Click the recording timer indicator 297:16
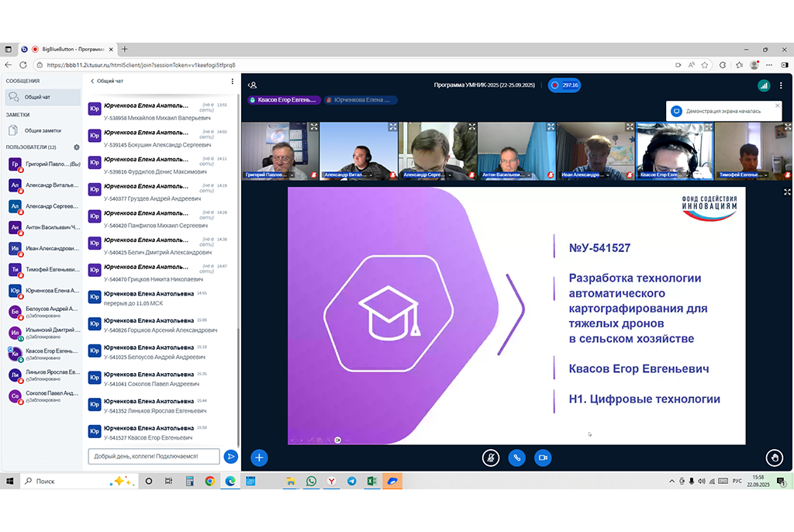This screenshot has width=794, height=532. pyautogui.click(x=564, y=85)
